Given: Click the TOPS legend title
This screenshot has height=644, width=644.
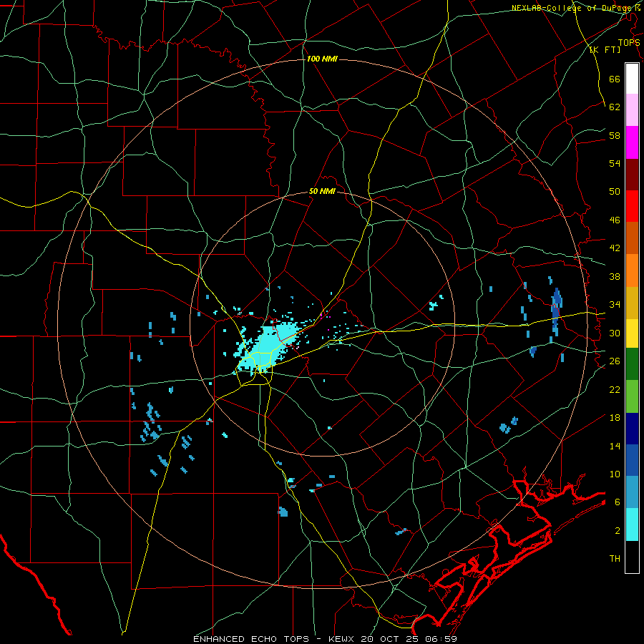Looking at the screenshot, I should tap(629, 43).
